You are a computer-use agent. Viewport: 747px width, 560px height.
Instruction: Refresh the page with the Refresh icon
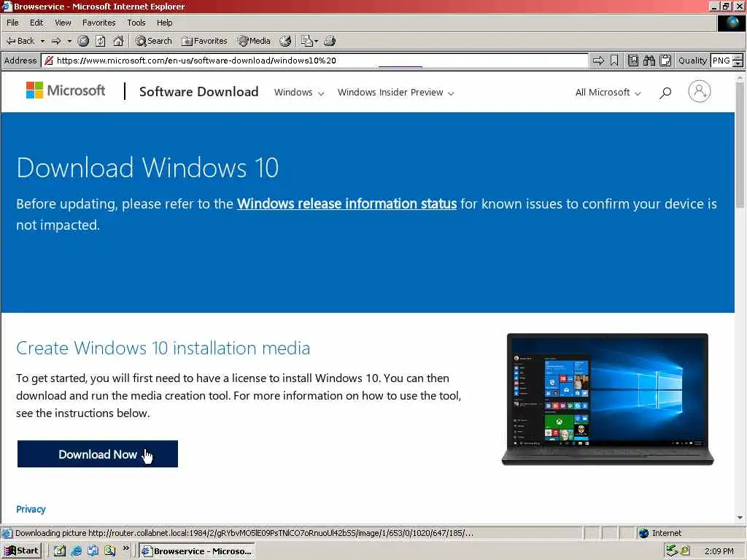pos(100,41)
